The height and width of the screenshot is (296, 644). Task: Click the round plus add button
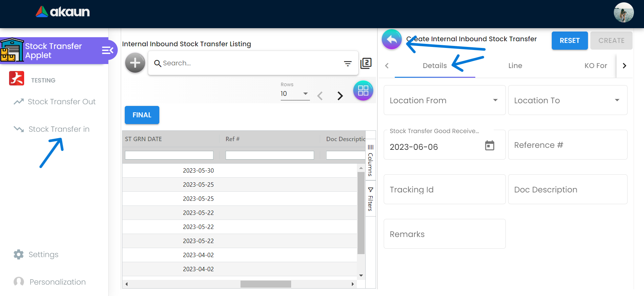point(135,63)
